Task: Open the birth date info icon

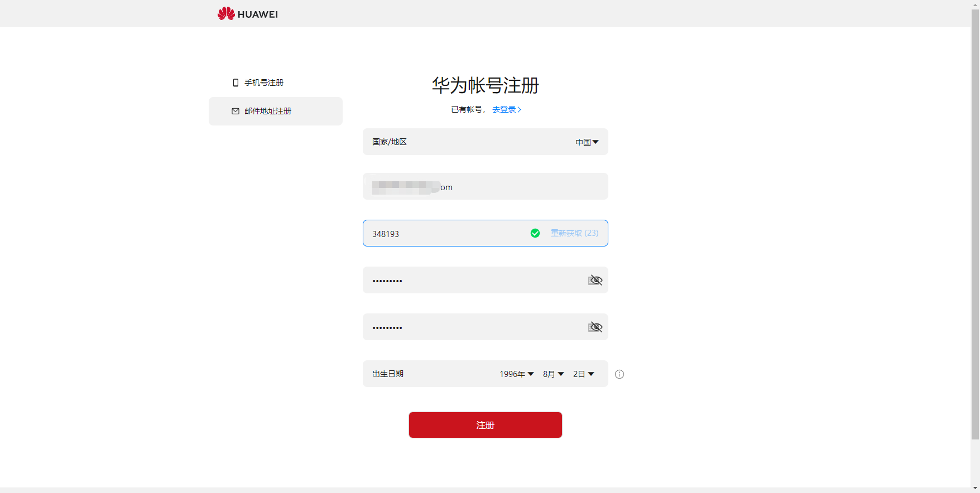Action: tap(619, 374)
